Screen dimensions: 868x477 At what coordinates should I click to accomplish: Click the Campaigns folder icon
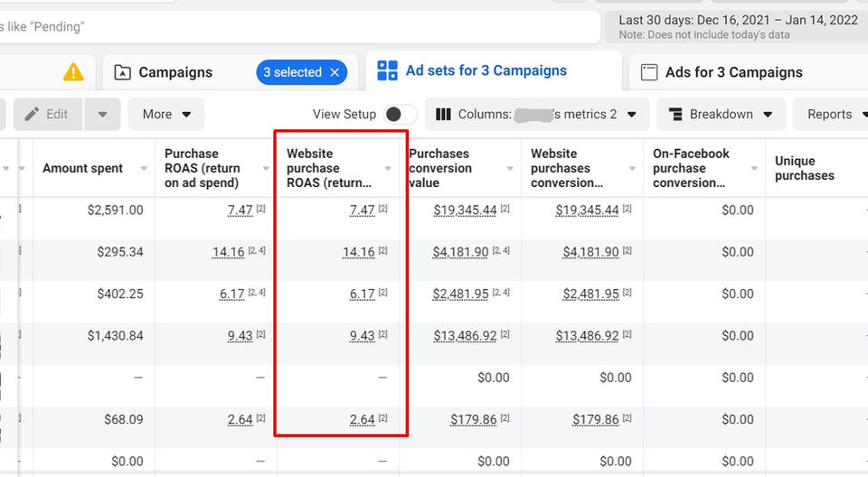pos(122,72)
